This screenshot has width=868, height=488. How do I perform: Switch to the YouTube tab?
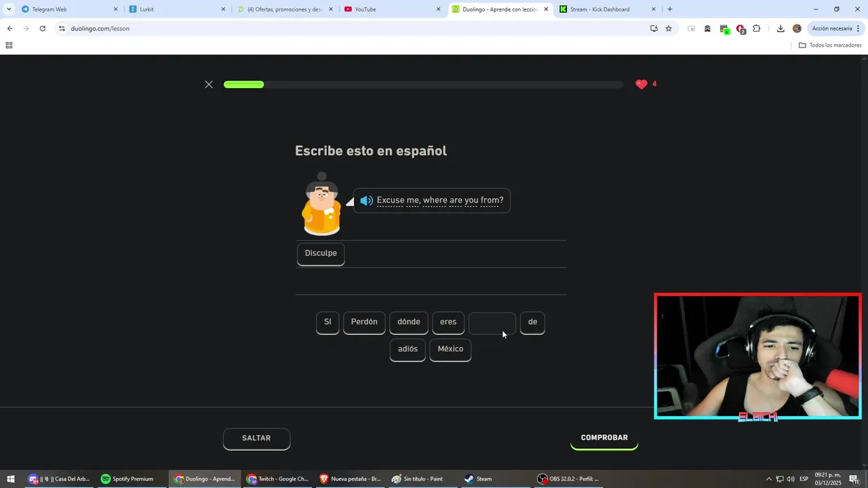click(x=391, y=9)
